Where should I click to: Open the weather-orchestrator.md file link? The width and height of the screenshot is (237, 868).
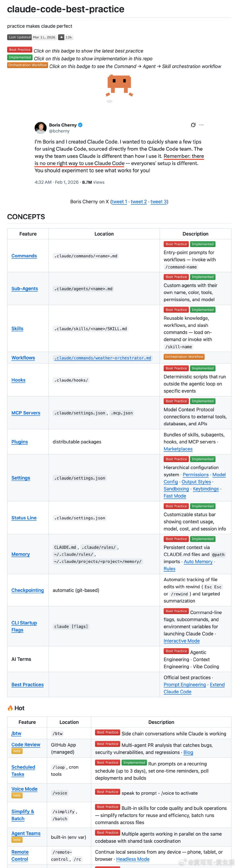point(102,358)
